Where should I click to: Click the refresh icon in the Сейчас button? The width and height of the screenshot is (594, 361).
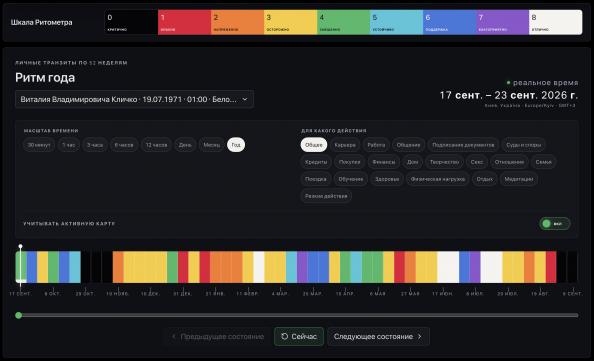284,336
